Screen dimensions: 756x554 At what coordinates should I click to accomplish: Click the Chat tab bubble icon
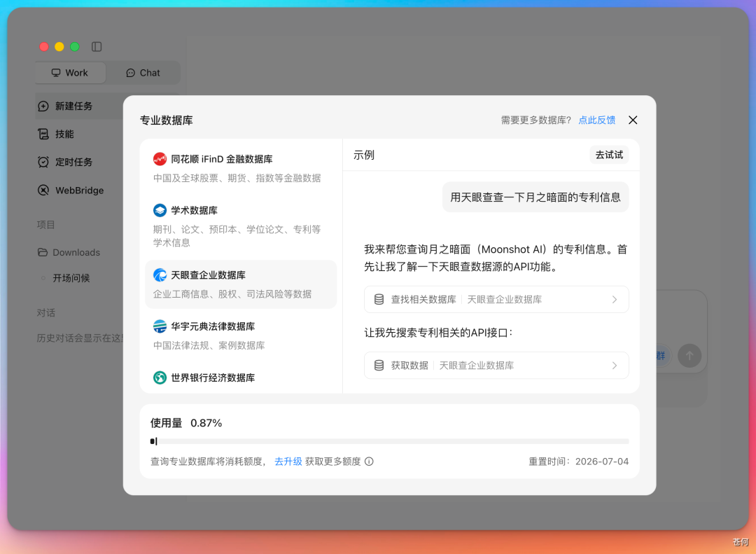130,73
